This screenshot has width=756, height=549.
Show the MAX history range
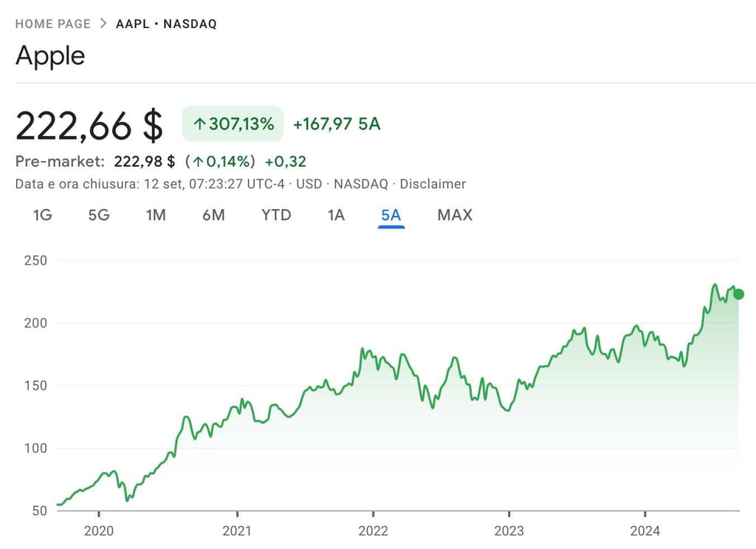click(x=455, y=215)
